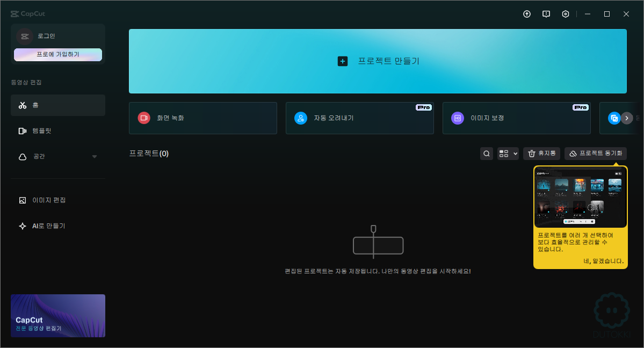Image resolution: width=644 pixels, height=348 pixels.
Task: Open the grid view layout dropdown
Action: (508, 154)
